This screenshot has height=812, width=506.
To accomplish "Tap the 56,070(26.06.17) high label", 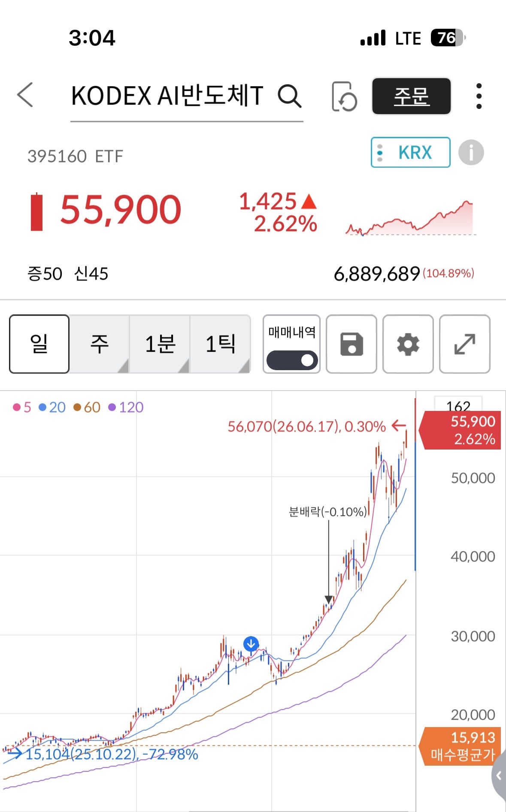I will [x=306, y=426].
